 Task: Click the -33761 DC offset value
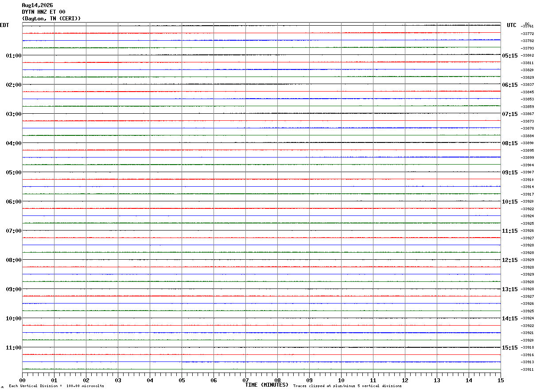pyautogui.click(x=528, y=26)
